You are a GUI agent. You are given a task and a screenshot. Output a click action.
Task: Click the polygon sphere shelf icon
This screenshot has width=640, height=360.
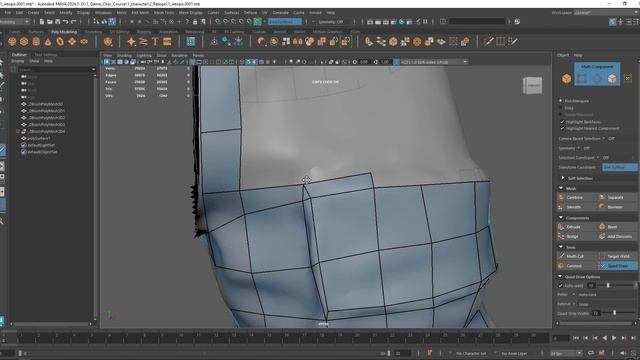pos(12,42)
